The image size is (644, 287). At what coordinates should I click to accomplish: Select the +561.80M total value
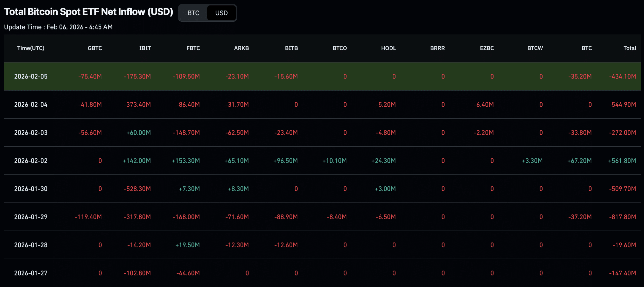click(622, 161)
